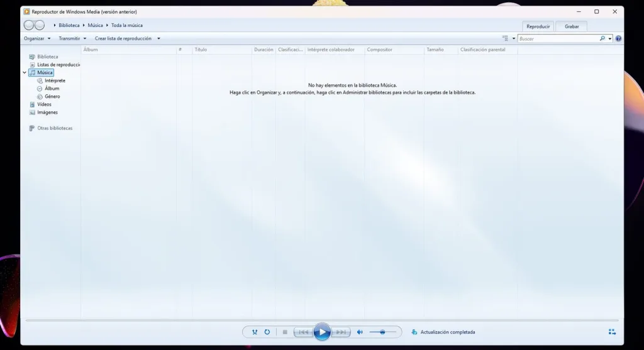Expand view options dropdown arrow
Screen dimensions: 644x350
coord(513,38)
